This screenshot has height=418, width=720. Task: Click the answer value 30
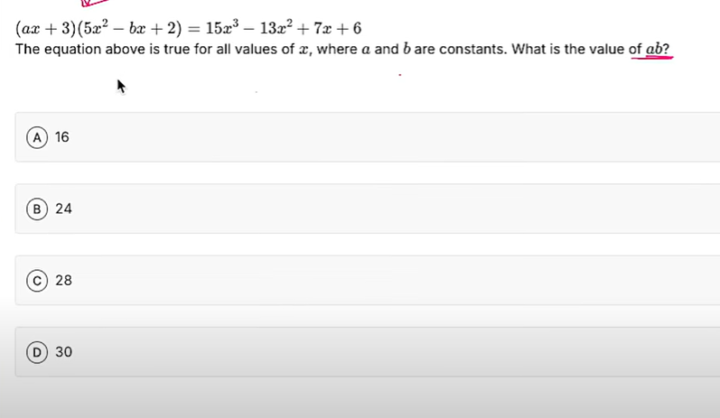(63, 352)
